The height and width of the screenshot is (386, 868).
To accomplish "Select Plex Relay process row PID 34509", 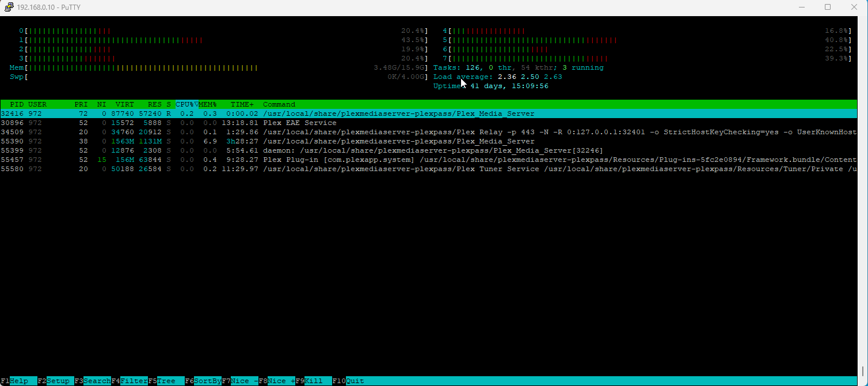I will 429,132.
